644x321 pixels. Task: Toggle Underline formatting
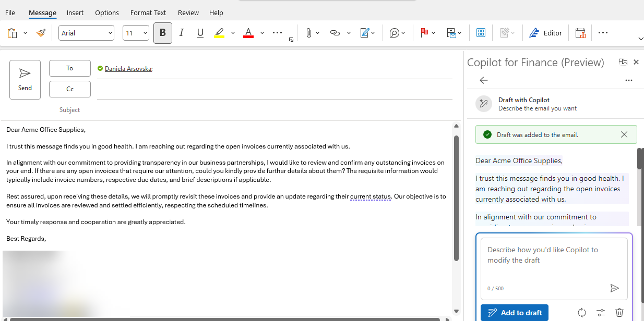click(200, 33)
